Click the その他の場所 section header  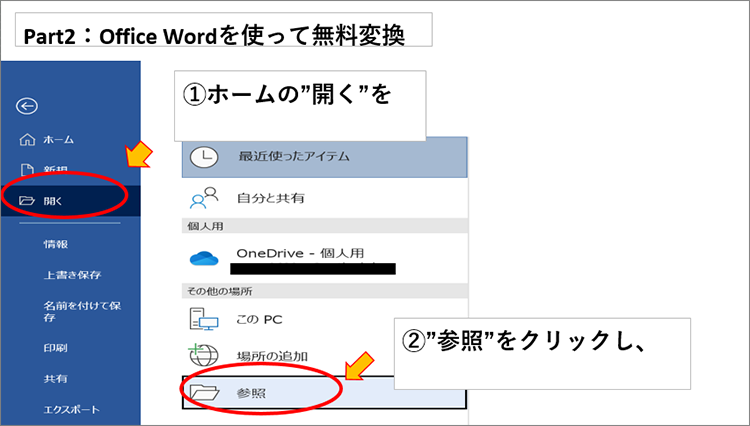tap(220, 291)
